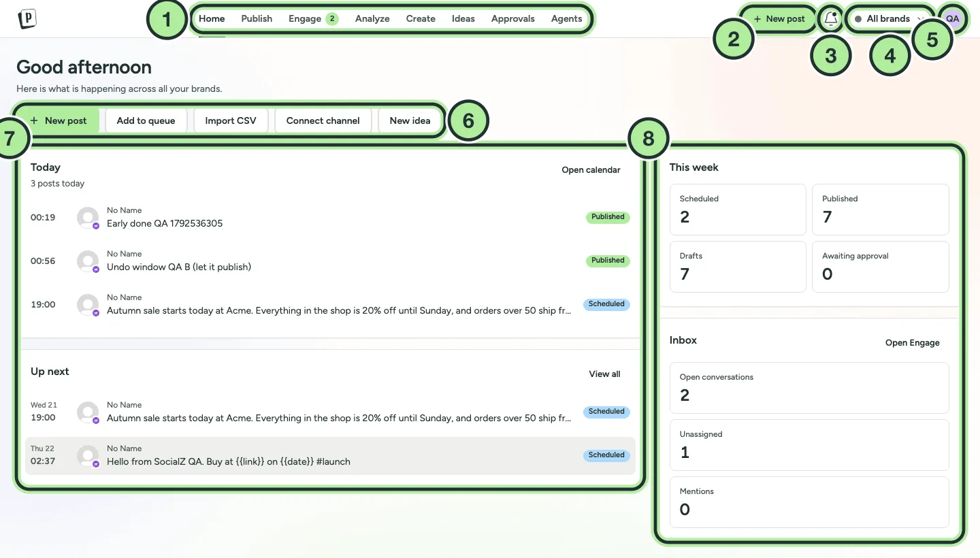The image size is (980, 558).
Task: Open the Publish tab
Action: (257, 19)
